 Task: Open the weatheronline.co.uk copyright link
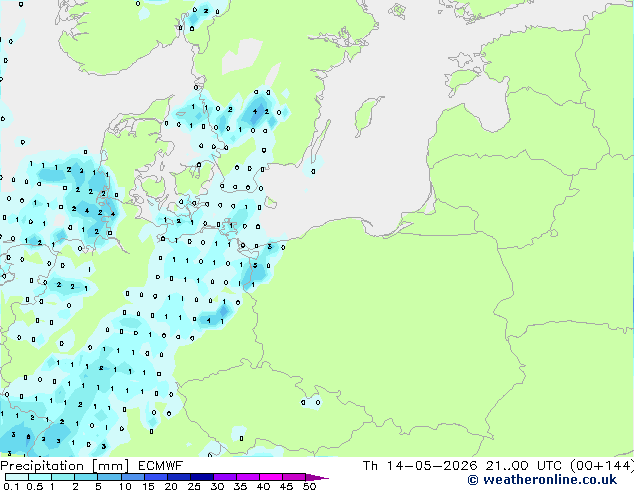542,480
